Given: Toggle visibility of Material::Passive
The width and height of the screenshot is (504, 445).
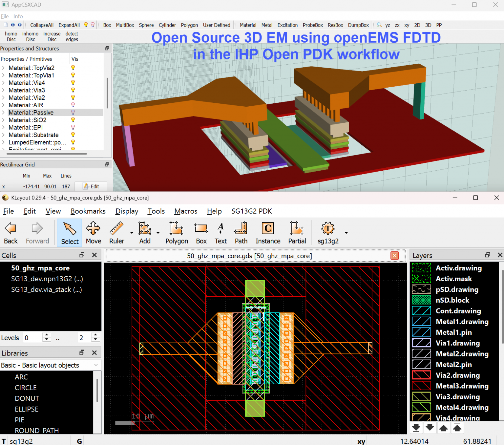Looking at the screenshot, I should click(73, 112).
